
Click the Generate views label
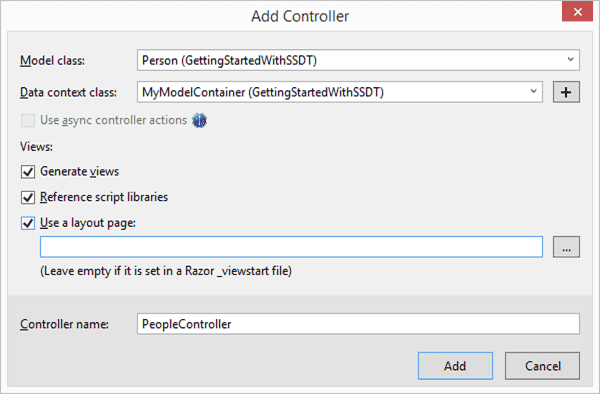tap(80, 171)
